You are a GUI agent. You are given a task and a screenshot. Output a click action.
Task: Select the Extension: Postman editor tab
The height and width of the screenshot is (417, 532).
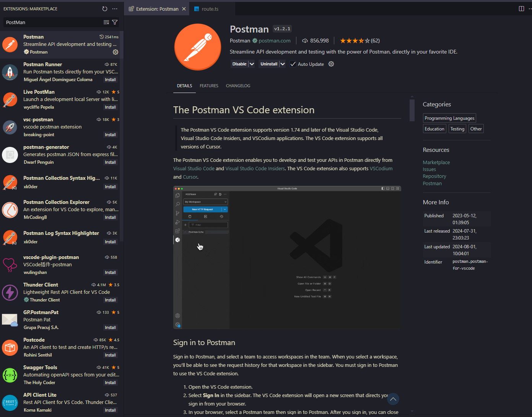click(157, 9)
